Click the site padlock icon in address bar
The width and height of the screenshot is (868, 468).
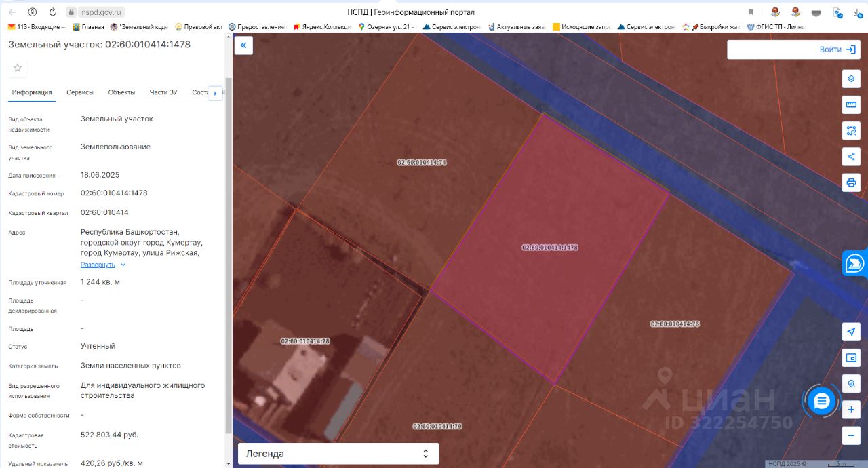71,12
